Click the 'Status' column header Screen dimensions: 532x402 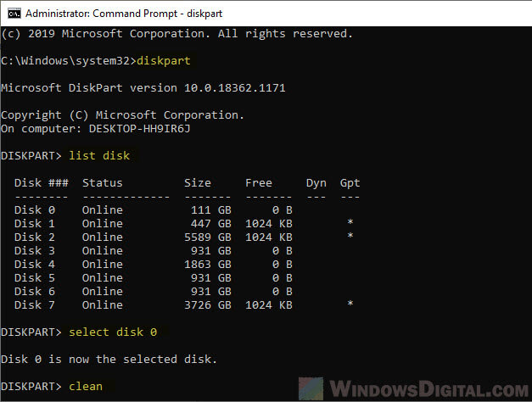click(x=103, y=183)
